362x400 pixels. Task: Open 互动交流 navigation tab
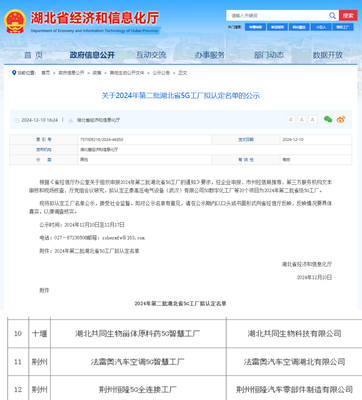click(x=151, y=55)
